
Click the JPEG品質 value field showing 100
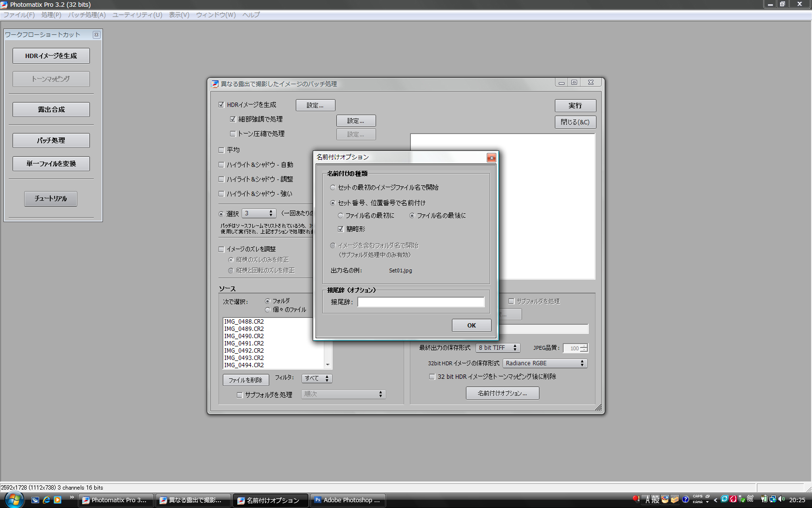point(572,348)
